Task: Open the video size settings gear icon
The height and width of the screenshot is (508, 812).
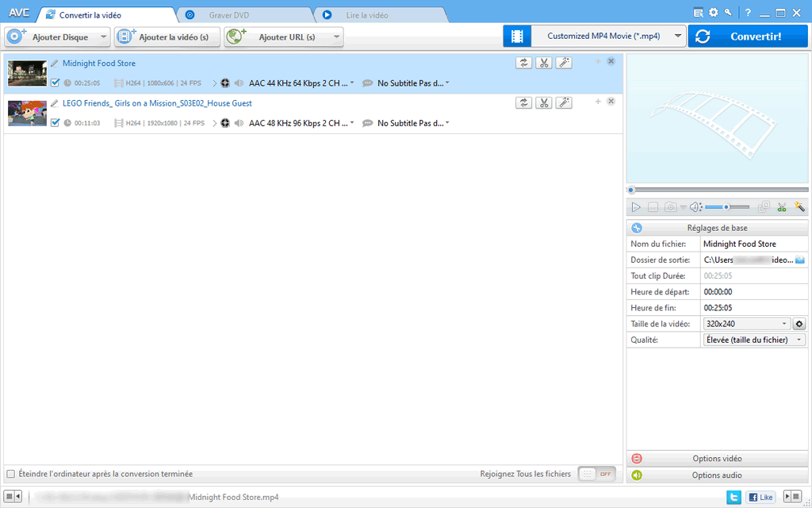Action: click(x=799, y=324)
